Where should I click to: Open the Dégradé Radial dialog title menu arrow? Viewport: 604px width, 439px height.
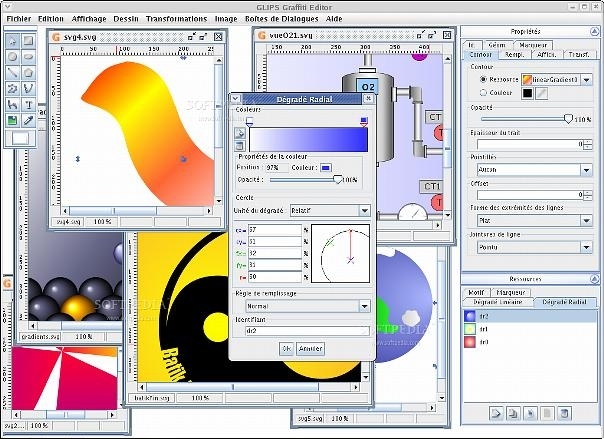[x=235, y=99]
